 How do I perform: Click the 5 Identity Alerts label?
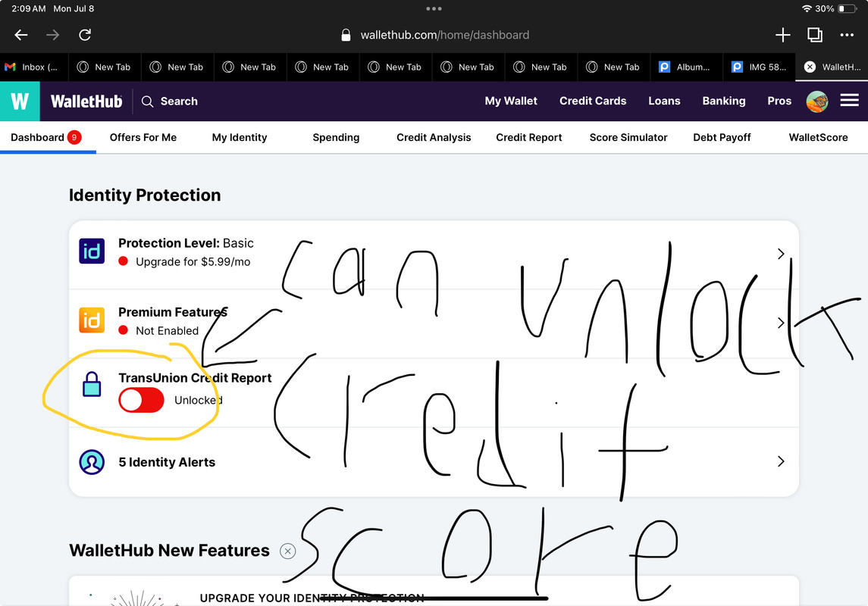[x=167, y=462]
